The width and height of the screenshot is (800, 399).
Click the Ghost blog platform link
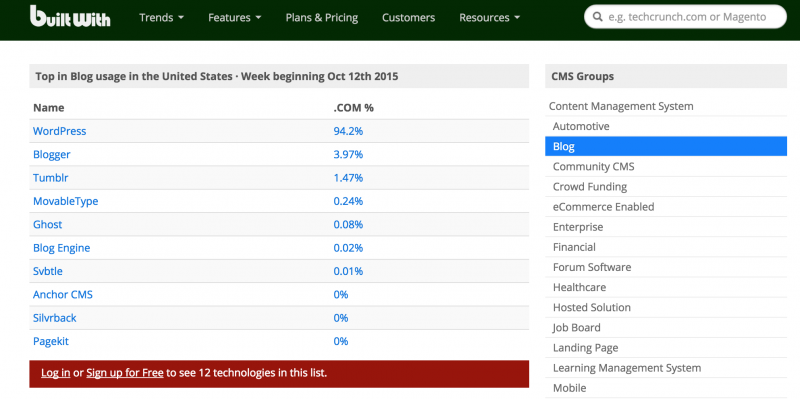point(47,225)
